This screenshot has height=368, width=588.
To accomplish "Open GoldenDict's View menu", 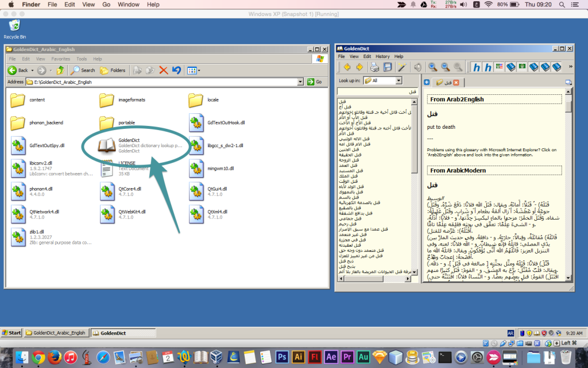I will [354, 56].
